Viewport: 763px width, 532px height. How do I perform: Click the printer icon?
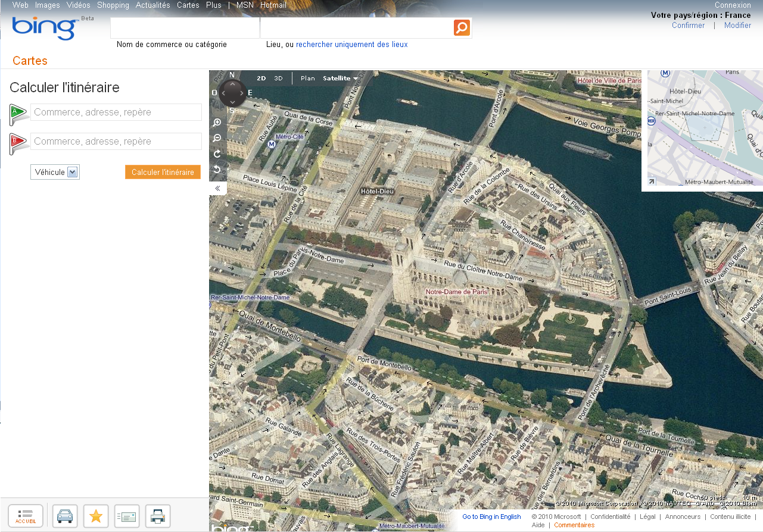coord(158,516)
